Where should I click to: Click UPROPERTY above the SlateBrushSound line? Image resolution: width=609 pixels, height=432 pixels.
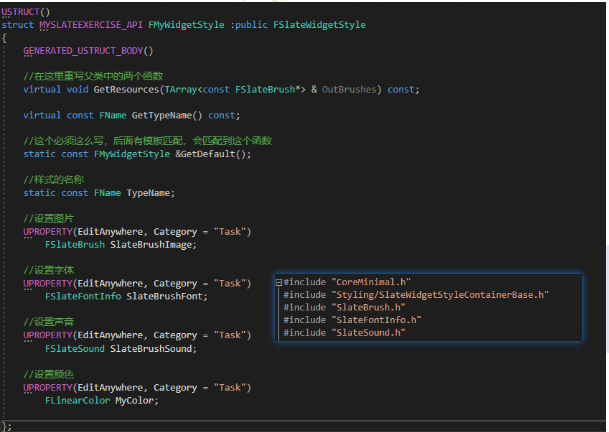48,335
